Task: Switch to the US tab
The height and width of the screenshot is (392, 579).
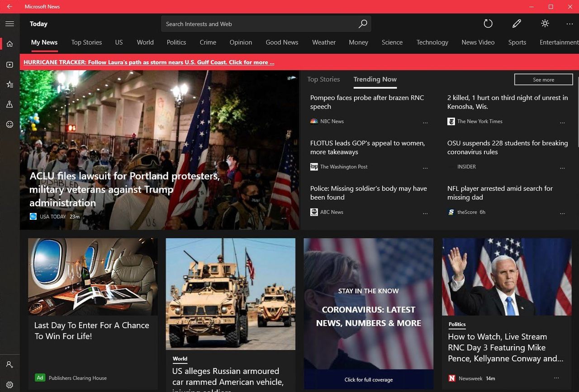Action: [x=119, y=43]
